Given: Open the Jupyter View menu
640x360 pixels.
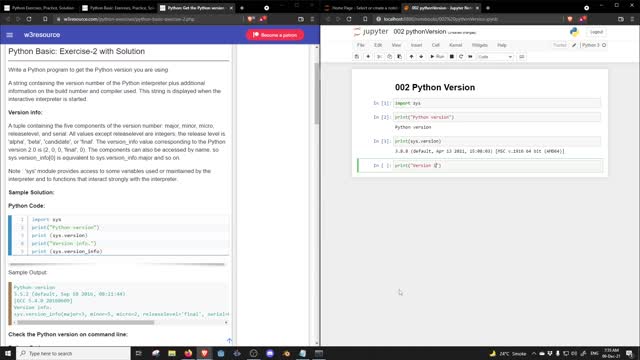Looking at the screenshot, I should pyautogui.click(x=396, y=45).
